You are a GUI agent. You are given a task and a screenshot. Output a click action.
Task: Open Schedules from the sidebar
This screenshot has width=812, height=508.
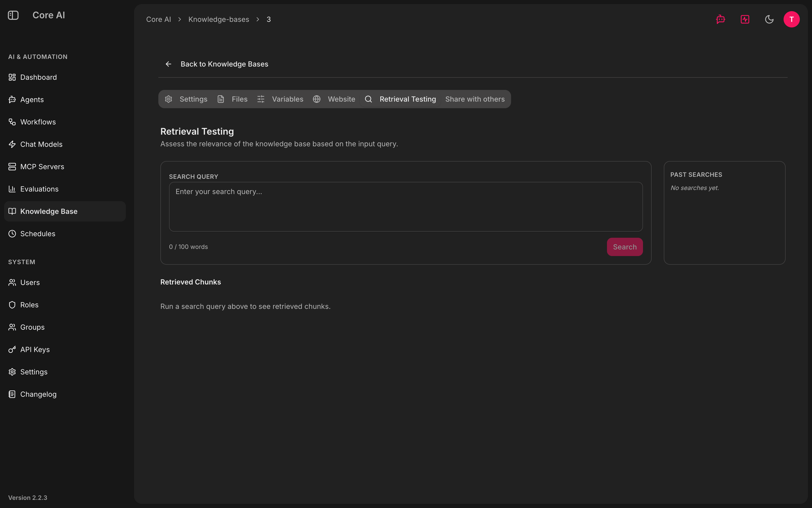(65, 233)
